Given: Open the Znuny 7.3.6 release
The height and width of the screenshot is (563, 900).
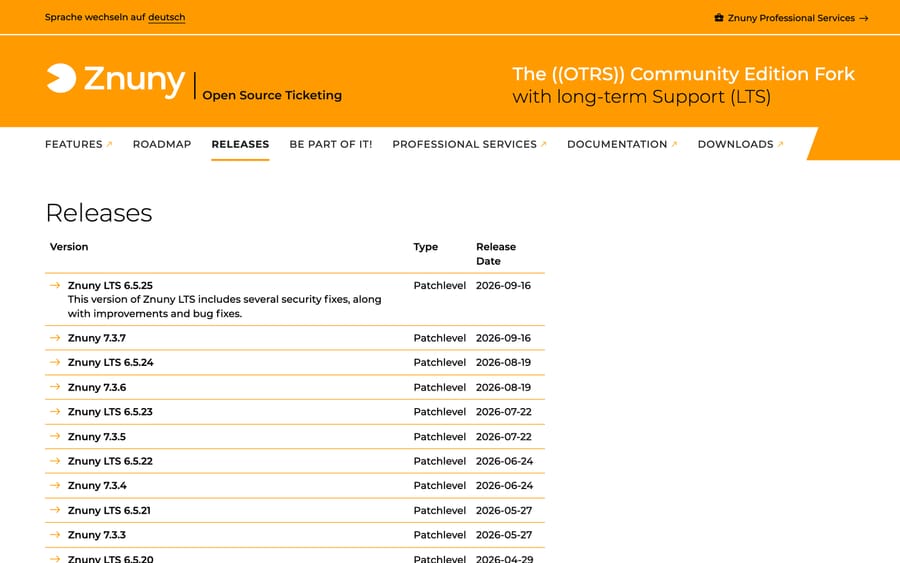Looking at the screenshot, I should click(96, 387).
